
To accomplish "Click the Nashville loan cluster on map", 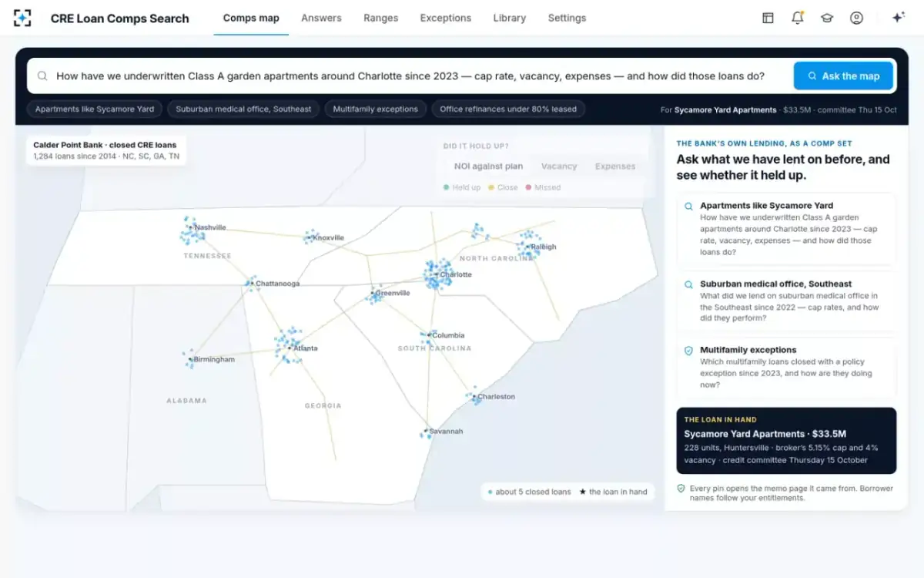I will [191, 230].
